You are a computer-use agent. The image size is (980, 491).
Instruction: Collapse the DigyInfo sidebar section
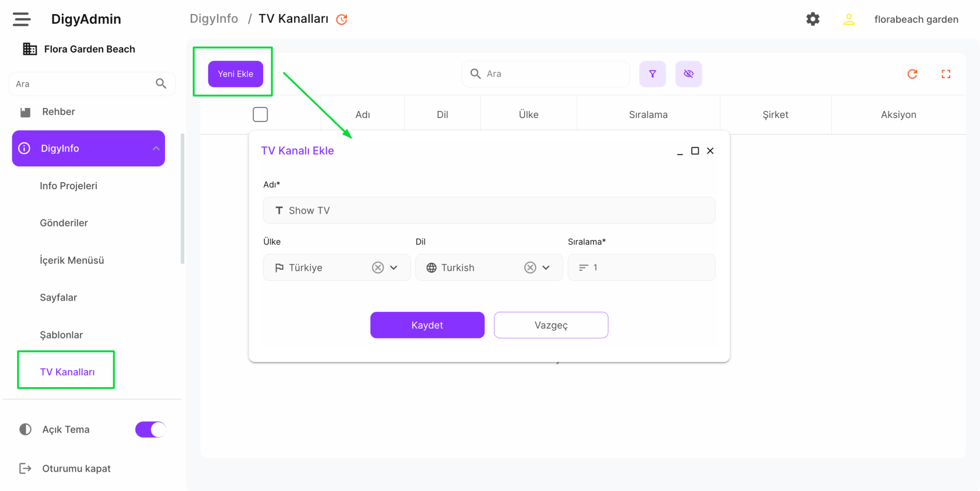tap(156, 148)
